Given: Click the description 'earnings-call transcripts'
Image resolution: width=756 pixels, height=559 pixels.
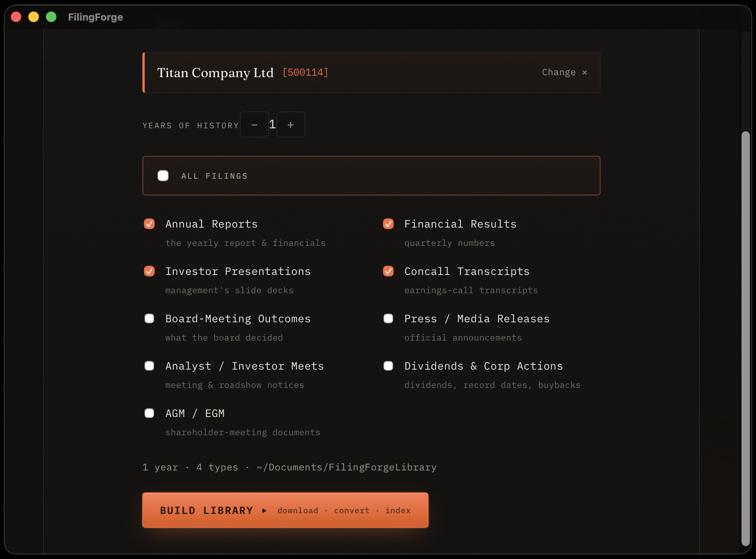Looking at the screenshot, I should tap(471, 290).
